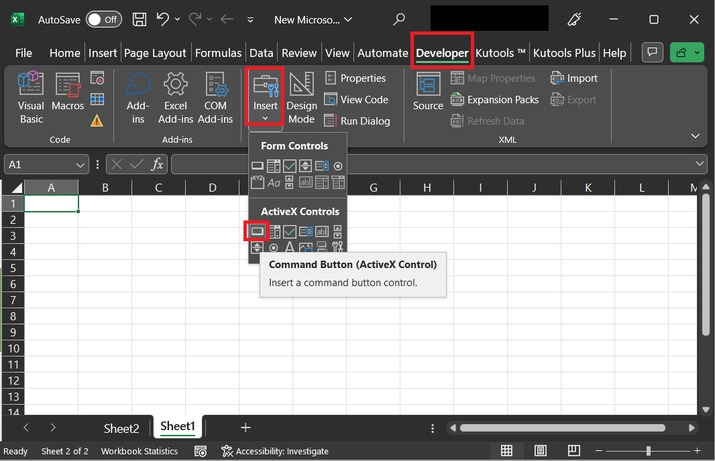The width and height of the screenshot is (715, 461).
Task: Expand the formula bar
Action: [699, 164]
